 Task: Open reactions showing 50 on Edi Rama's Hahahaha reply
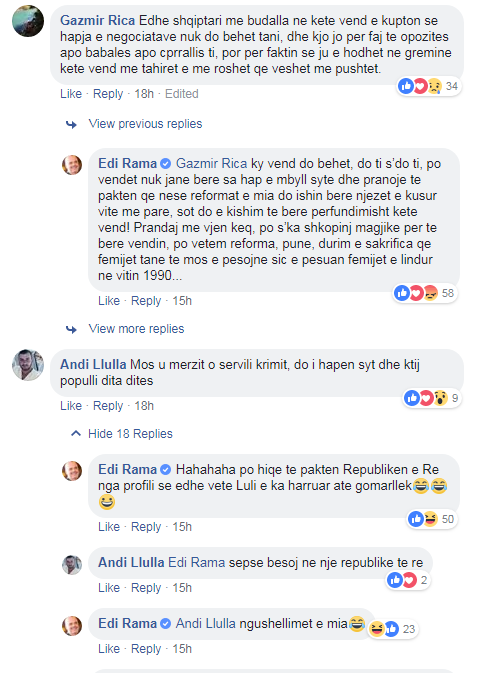coord(431,519)
